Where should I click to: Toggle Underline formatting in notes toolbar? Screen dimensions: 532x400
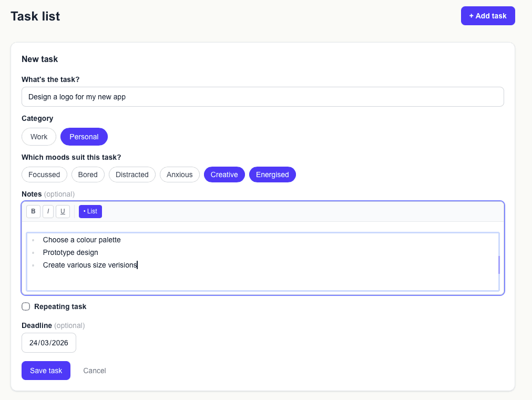63,211
